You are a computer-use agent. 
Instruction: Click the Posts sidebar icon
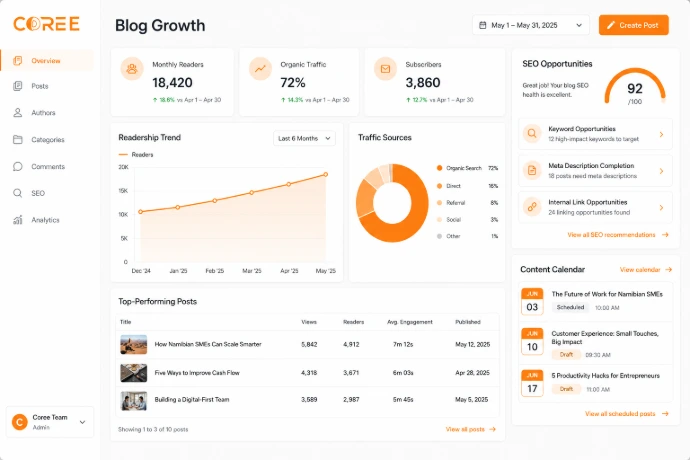18,86
